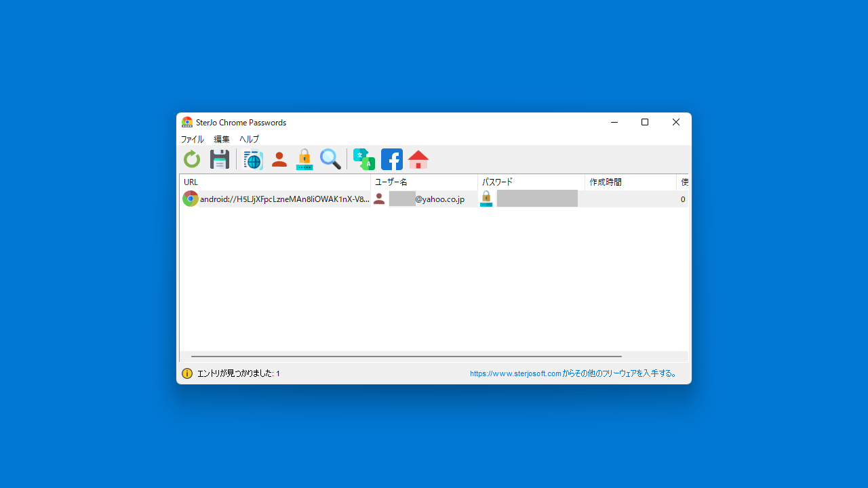Click the lock icon in the password cell
The height and width of the screenshot is (488, 868).
pyautogui.click(x=486, y=199)
